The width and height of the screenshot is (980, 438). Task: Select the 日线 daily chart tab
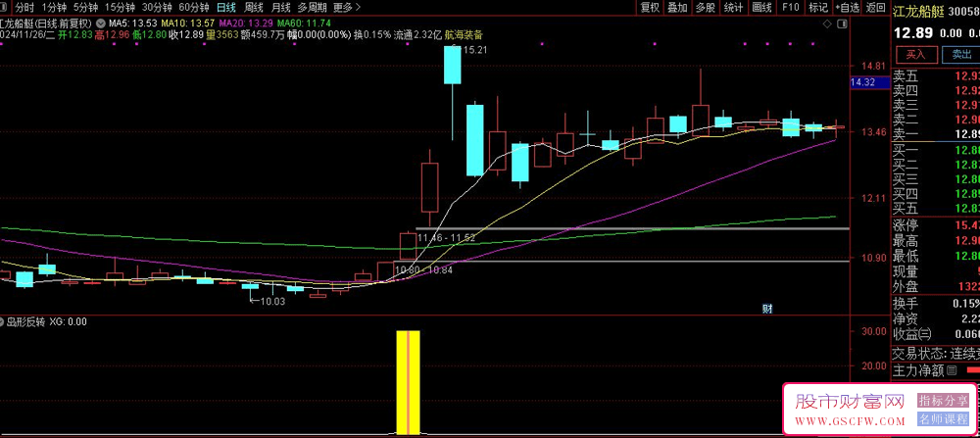(x=225, y=8)
